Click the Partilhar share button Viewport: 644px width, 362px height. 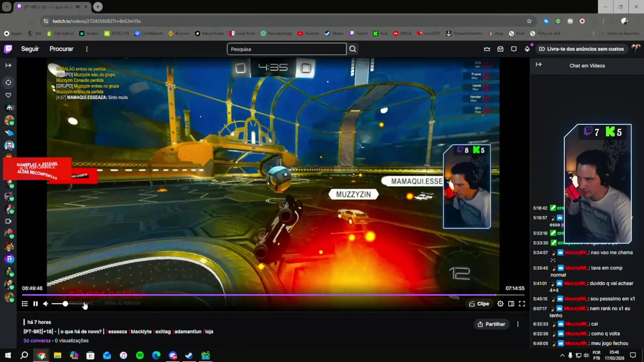(x=492, y=324)
